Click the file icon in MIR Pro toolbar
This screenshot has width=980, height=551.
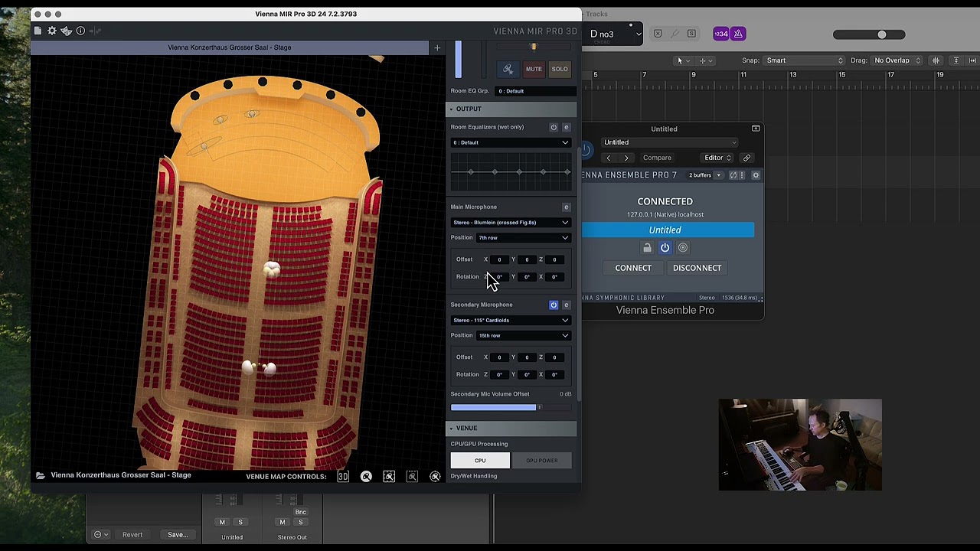[x=38, y=31]
